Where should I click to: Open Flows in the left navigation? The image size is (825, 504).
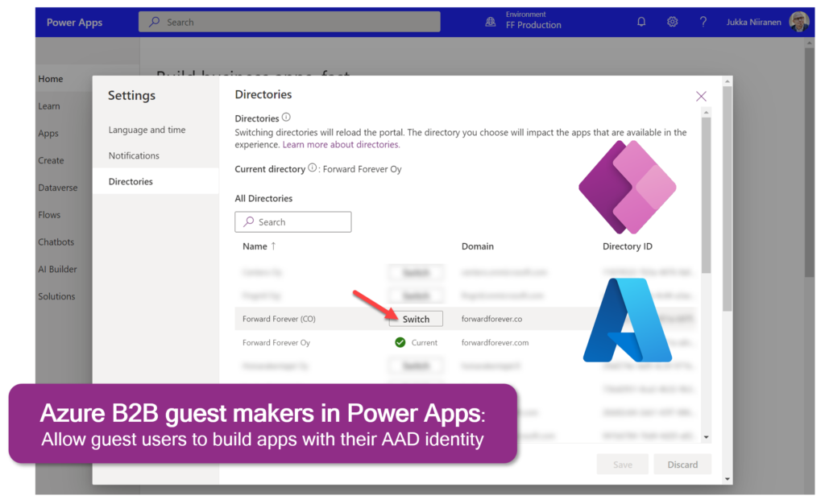pyautogui.click(x=49, y=214)
